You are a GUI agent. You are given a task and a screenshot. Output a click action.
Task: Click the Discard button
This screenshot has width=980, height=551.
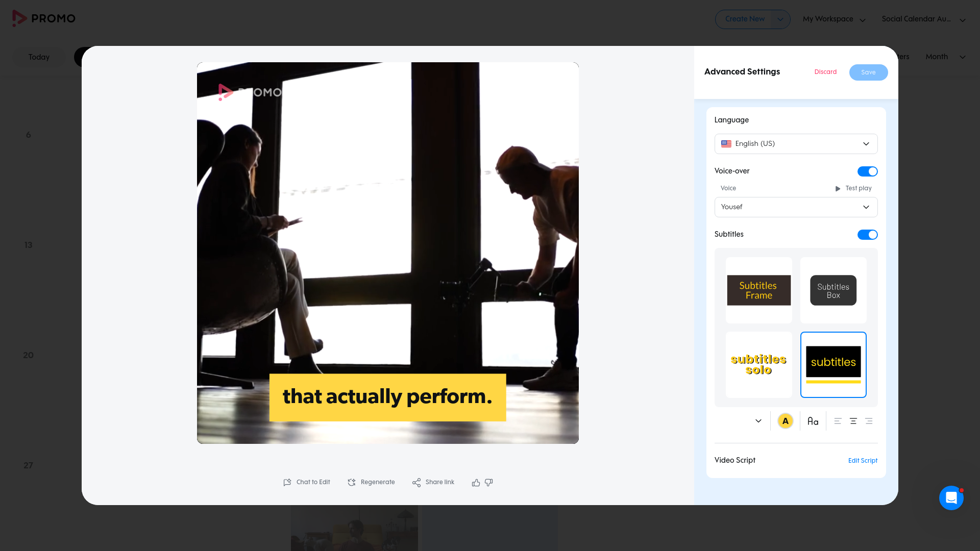[825, 72]
